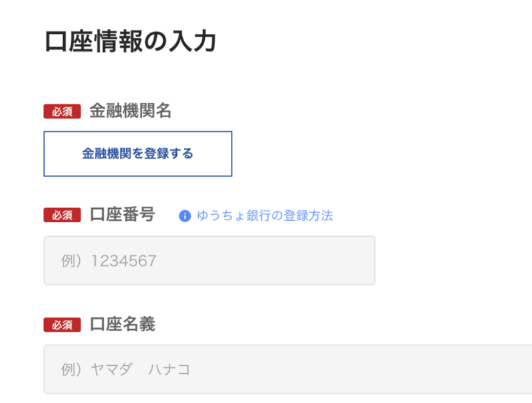The image size is (532, 403).
Task: Click the 必須 badge next to 口座番号
Action: [62, 215]
